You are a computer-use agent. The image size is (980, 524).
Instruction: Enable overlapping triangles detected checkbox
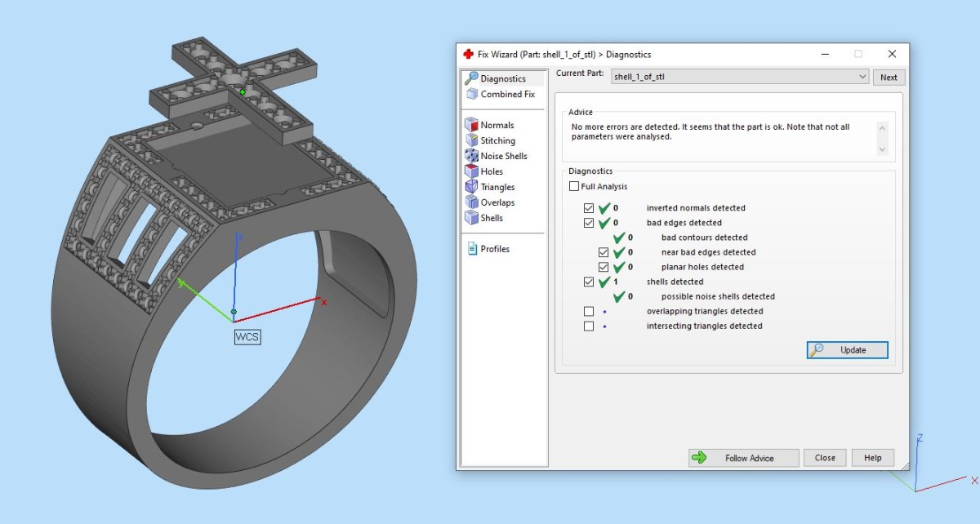(x=589, y=311)
